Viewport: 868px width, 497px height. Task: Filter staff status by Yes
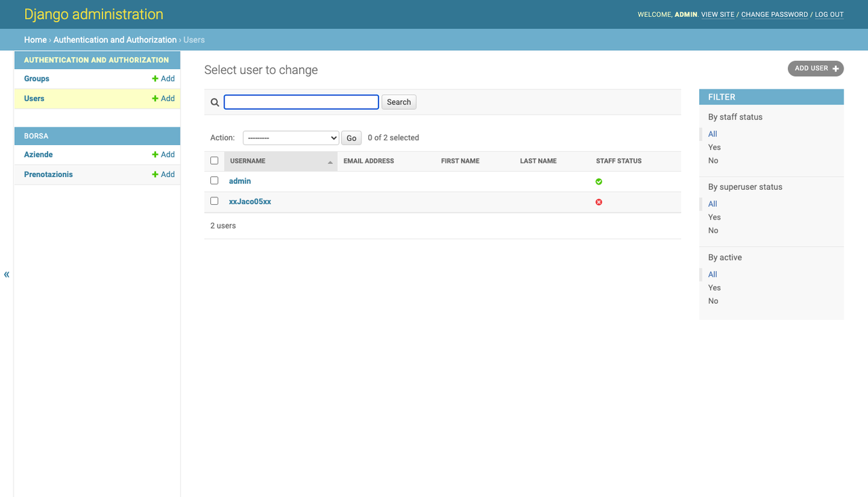(x=715, y=147)
